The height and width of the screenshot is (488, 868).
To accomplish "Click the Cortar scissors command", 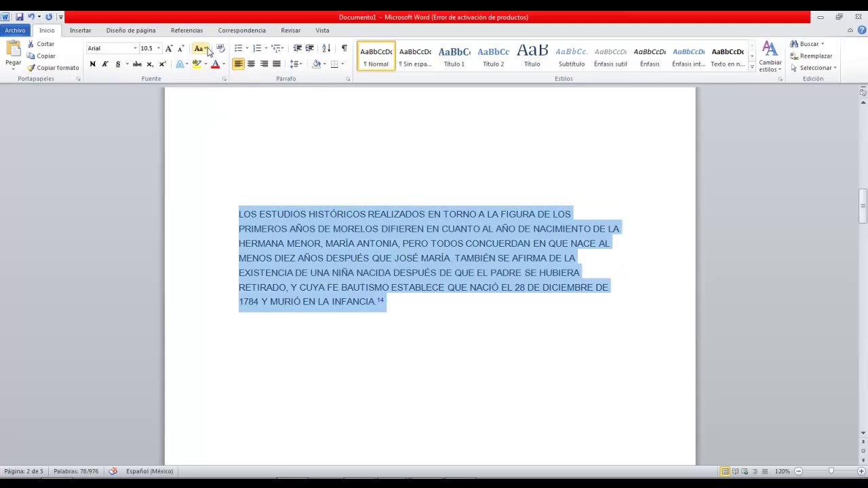I will pos(41,44).
